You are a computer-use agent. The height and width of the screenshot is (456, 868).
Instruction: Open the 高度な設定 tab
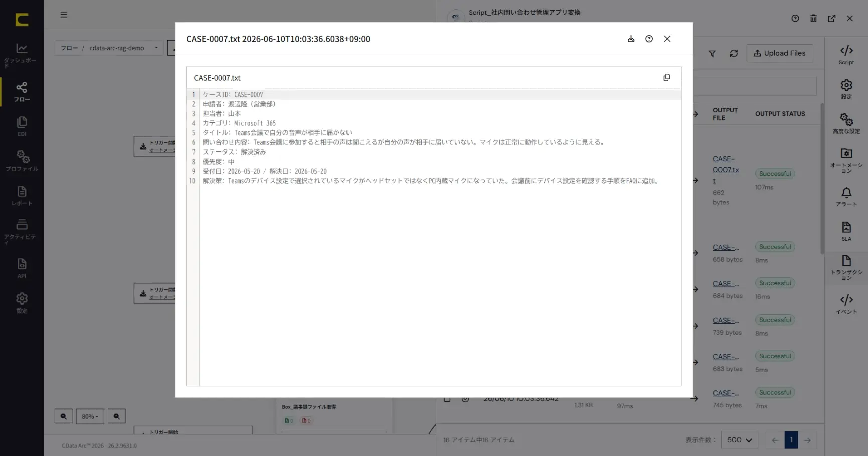click(846, 123)
